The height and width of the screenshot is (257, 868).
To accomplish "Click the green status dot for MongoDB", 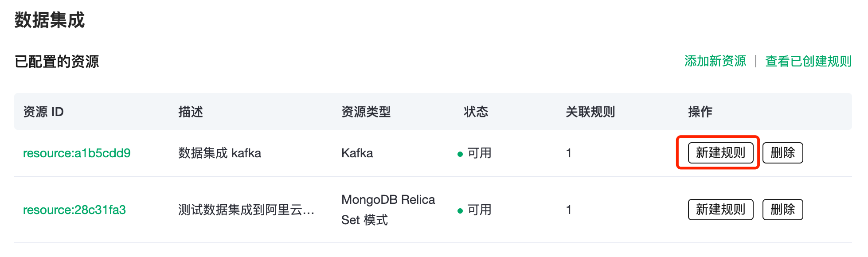I will click(x=460, y=211).
